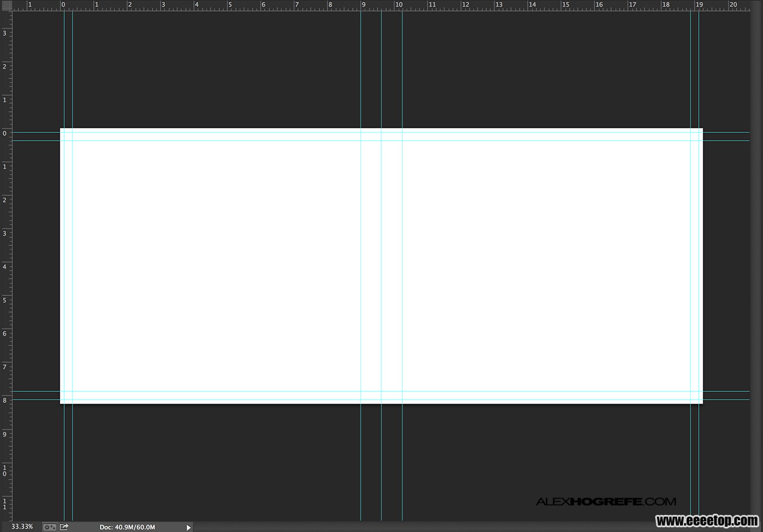Click the vertical scrollbar on the right edge
Image resolution: width=763 pixels, height=532 pixels.
click(756, 261)
